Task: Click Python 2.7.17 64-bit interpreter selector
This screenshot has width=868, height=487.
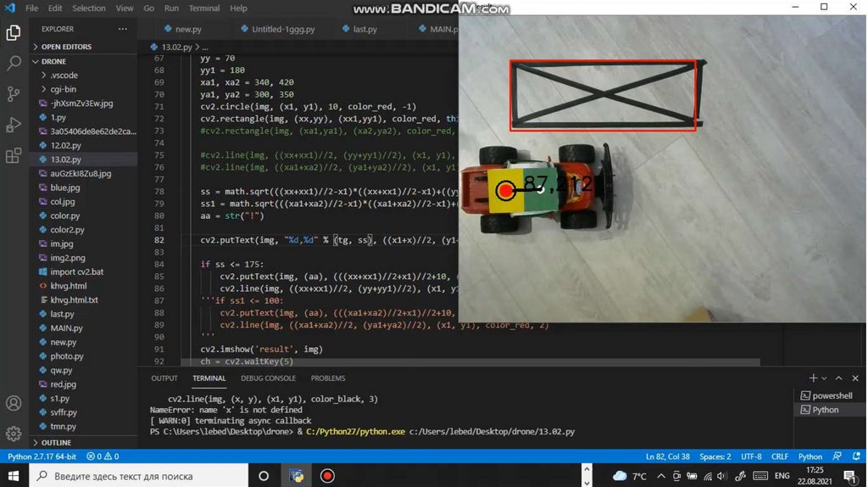Action: [42, 456]
